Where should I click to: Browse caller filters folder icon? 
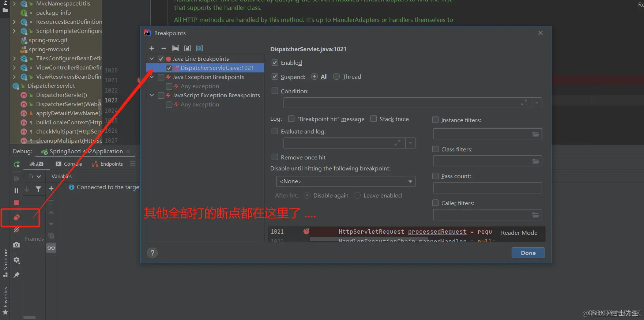tap(536, 215)
